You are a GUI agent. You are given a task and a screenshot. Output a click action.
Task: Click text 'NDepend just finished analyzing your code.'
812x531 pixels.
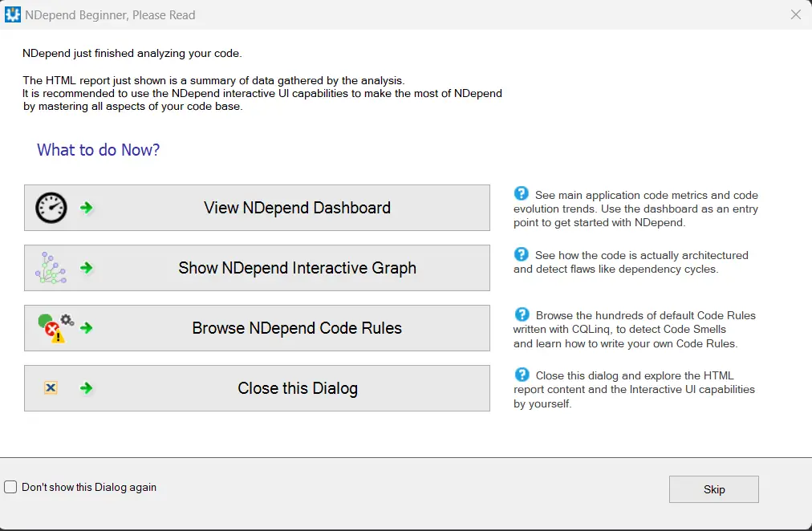(132, 53)
